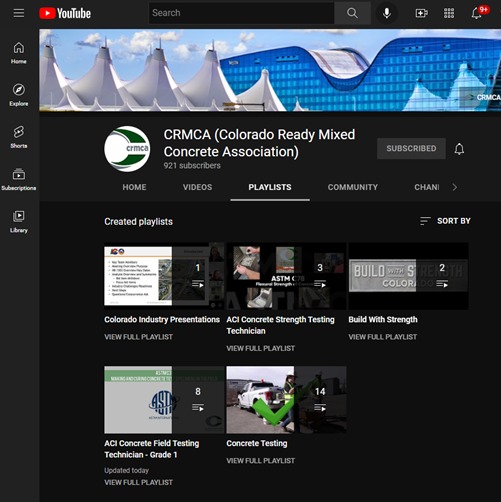The image size is (501, 502).
Task: Open the CHANNELS tab
Action: (x=427, y=187)
